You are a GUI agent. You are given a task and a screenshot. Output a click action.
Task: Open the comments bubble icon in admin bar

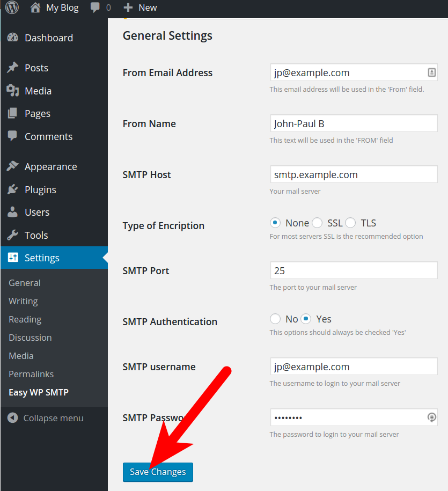[95, 7]
